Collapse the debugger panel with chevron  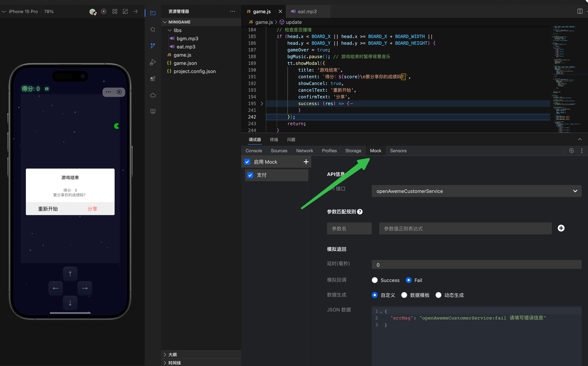(x=580, y=139)
